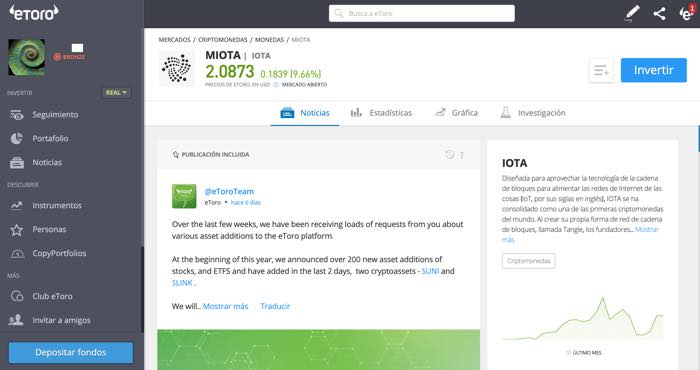Click the add-to-watchlist icon button
The image size is (700, 370).
point(601,70)
